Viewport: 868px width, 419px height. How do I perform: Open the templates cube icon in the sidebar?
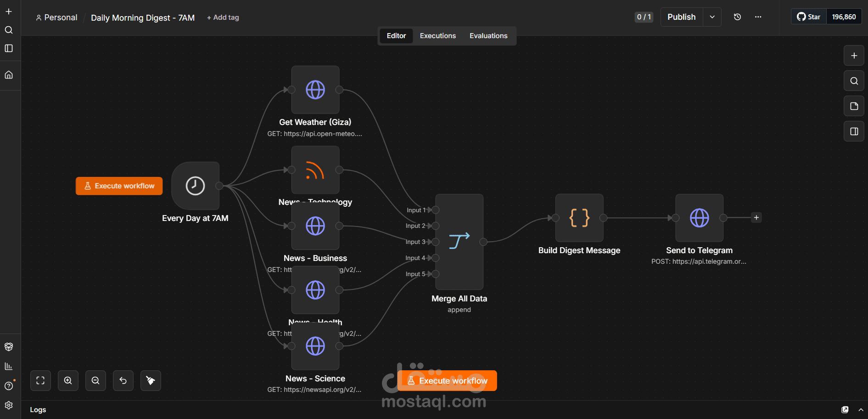[9, 346]
